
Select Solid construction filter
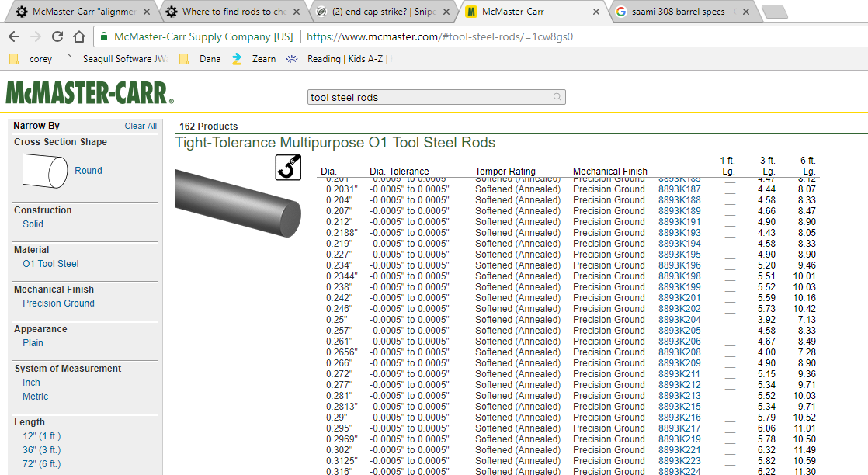click(33, 224)
